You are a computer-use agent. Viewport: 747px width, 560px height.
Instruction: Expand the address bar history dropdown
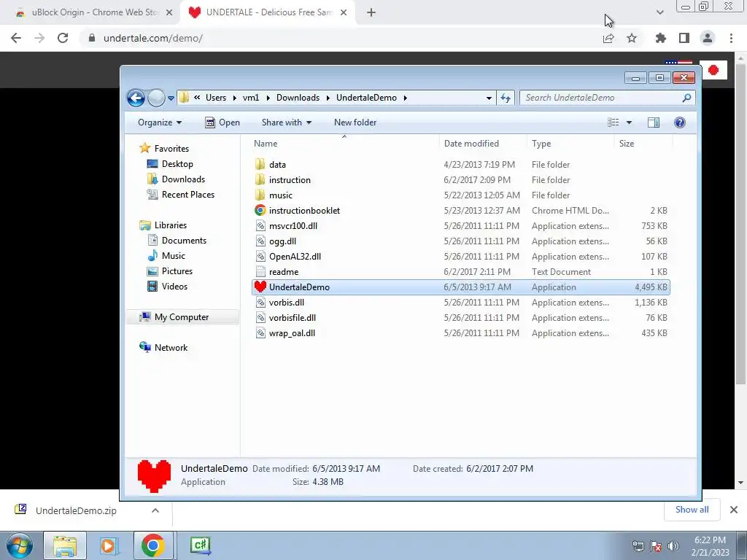[x=489, y=98]
